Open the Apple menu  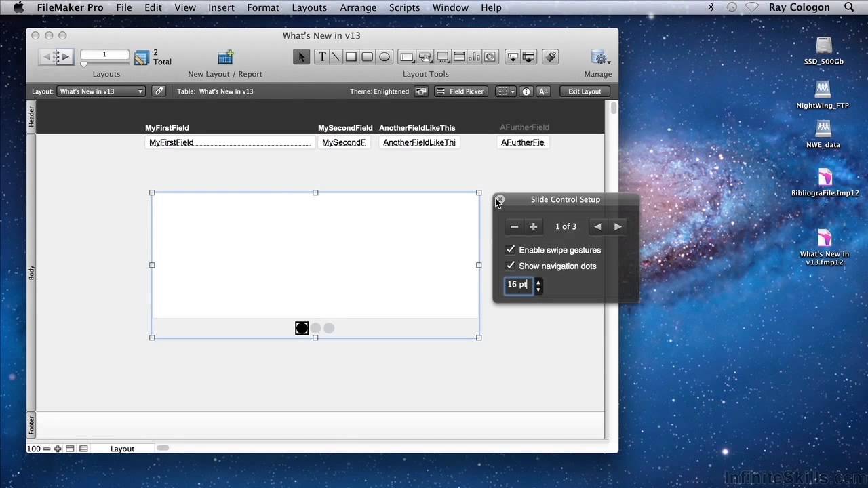pyautogui.click(x=18, y=7)
